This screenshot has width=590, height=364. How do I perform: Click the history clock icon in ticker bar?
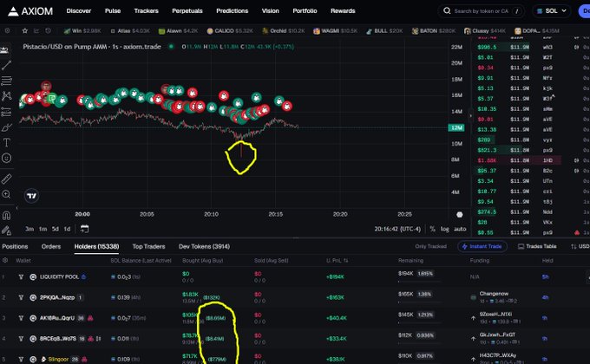(49, 31)
